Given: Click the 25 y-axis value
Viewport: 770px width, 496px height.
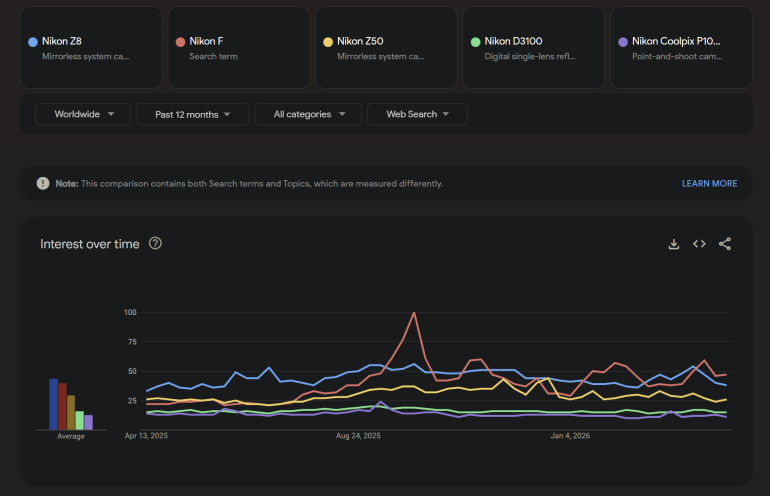Looking at the screenshot, I should click(x=132, y=401).
